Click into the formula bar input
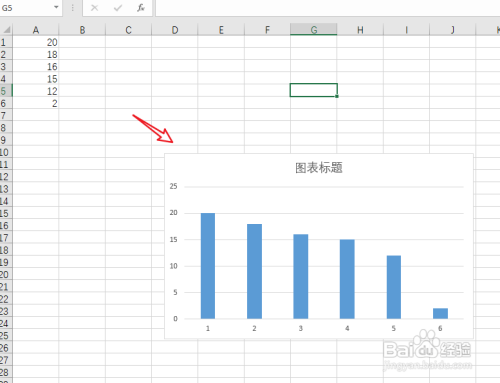 [x=328, y=8]
